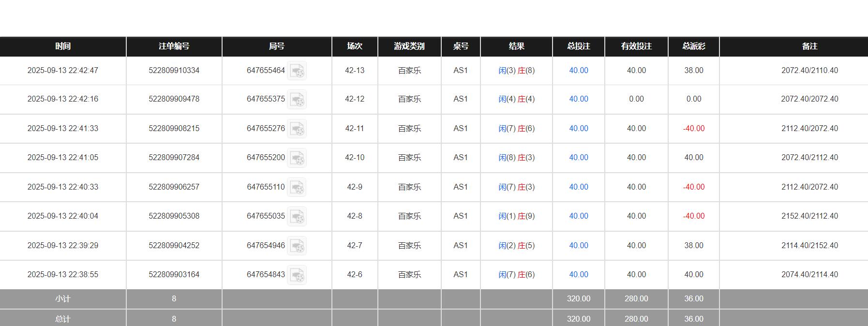Open blue 40.00 bet link for session 42-13
This screenshot has height=326, width=868.
[578, 71]
